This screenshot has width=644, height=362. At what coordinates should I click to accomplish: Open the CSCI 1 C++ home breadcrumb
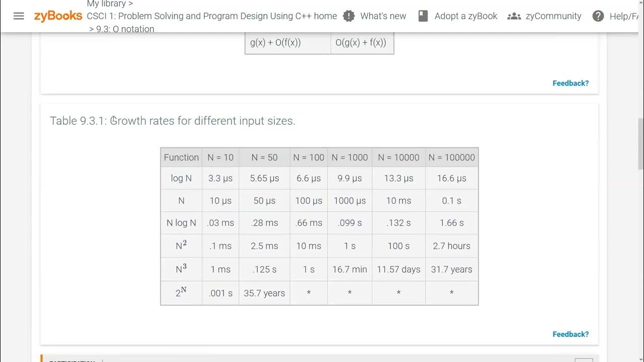tap(212, 16)
